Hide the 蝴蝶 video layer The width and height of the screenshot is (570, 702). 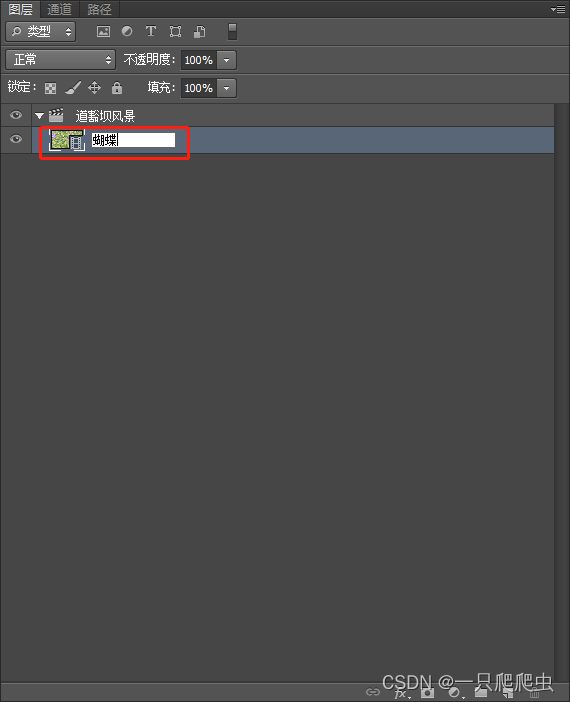click(16, 139)
